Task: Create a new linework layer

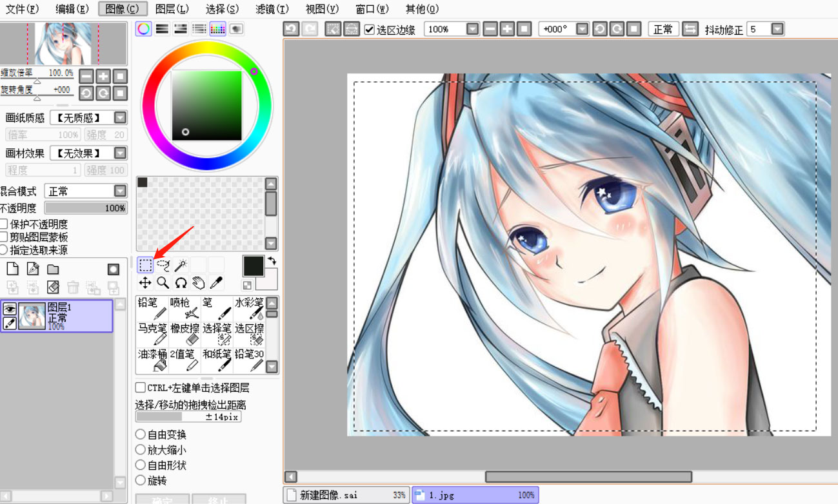Action: (x=33, y=269)
